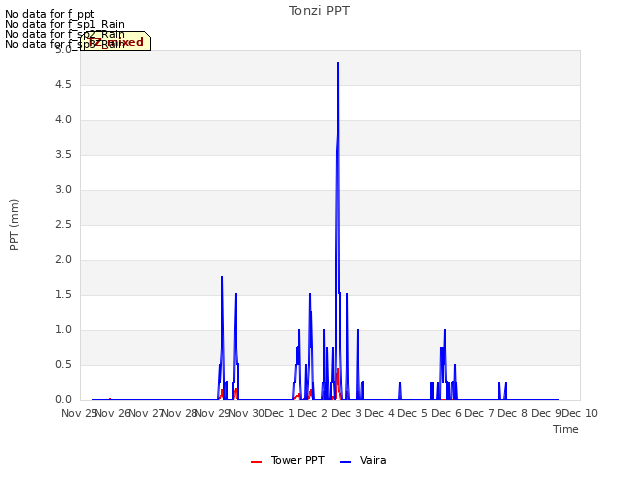
Task: Select the TZ_mixed annotation label
Action: 116,42
